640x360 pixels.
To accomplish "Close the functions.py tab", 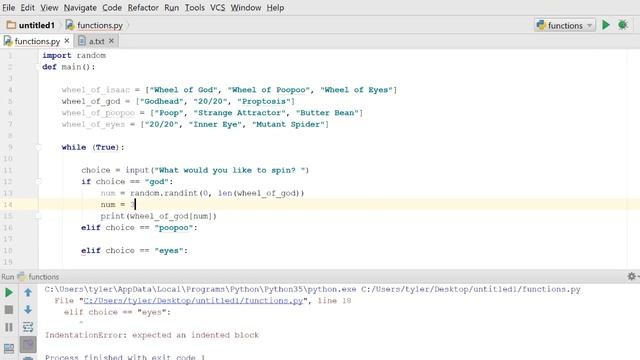I will pyautogui.click(x=67, y=41).
